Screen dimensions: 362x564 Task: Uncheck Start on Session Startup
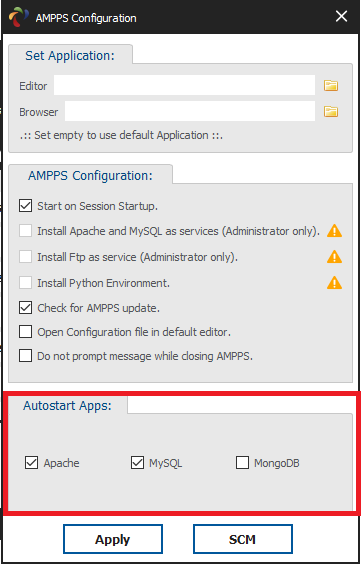click(x=26, y=206)
